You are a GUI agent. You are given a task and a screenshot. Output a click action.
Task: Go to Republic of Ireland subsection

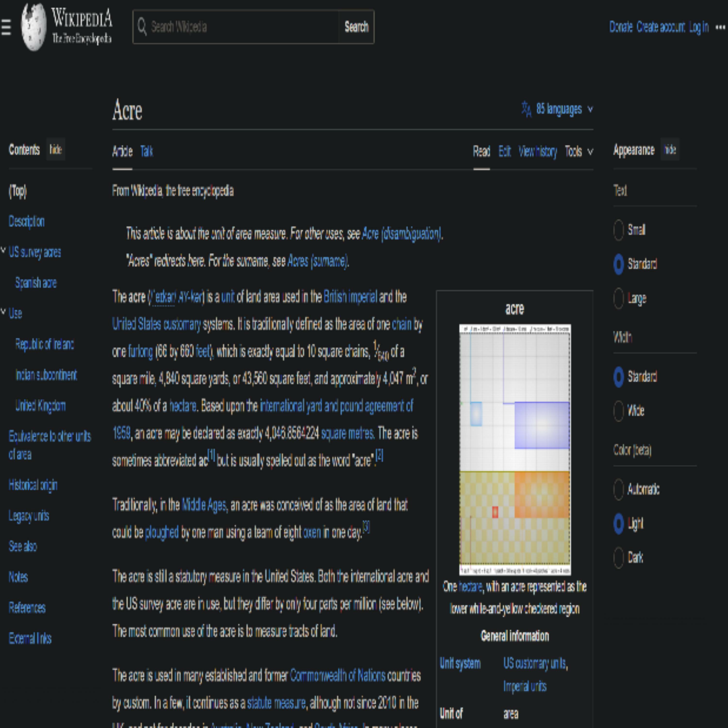(44, 344)
